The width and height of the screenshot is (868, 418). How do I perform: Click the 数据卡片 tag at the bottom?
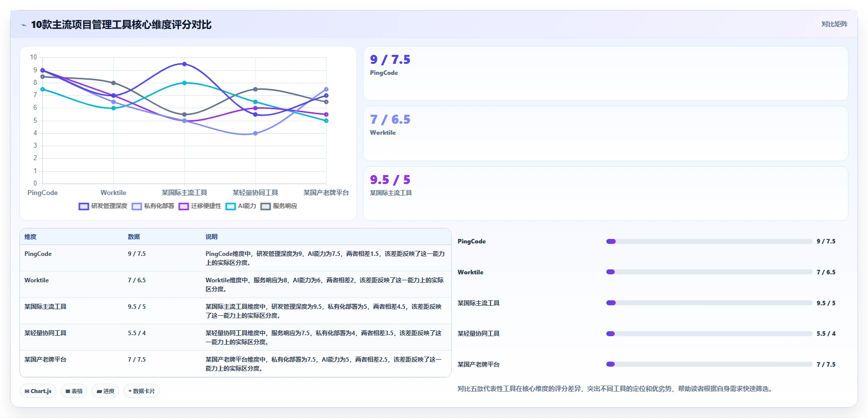pyautogui.click(x=142, y=391)
